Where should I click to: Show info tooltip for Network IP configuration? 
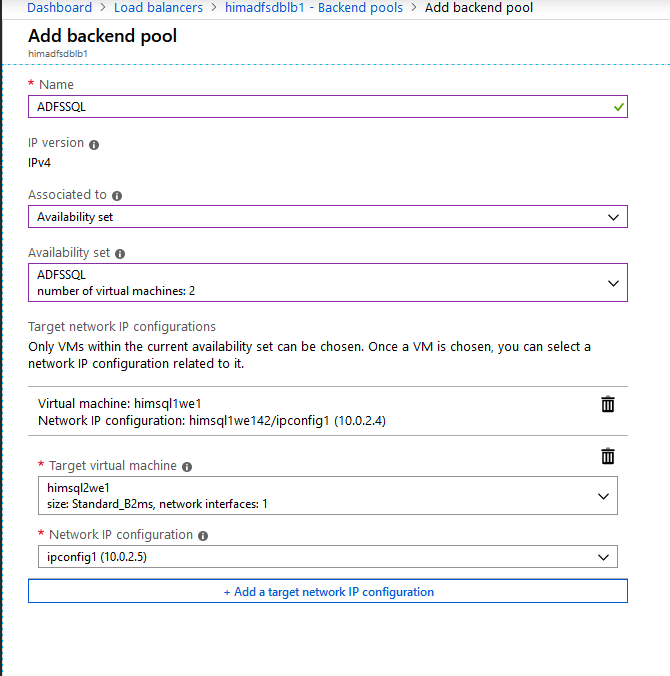coord(203,536)
